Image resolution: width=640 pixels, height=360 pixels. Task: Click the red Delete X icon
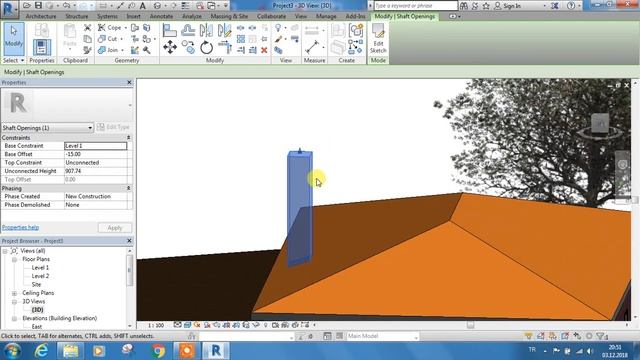[264, 50]
